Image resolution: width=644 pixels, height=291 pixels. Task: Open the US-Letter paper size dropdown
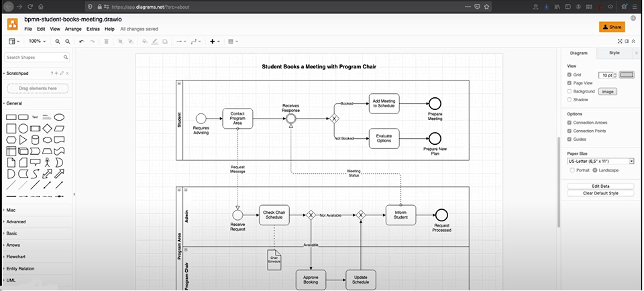coord(600,161)
